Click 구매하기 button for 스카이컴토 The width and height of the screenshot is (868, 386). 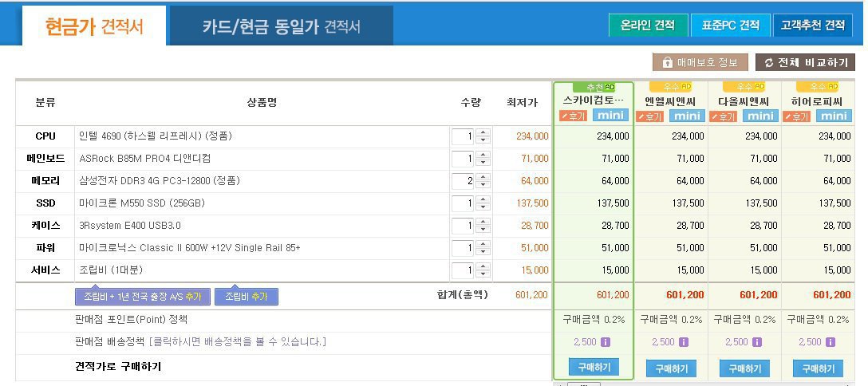594,367
